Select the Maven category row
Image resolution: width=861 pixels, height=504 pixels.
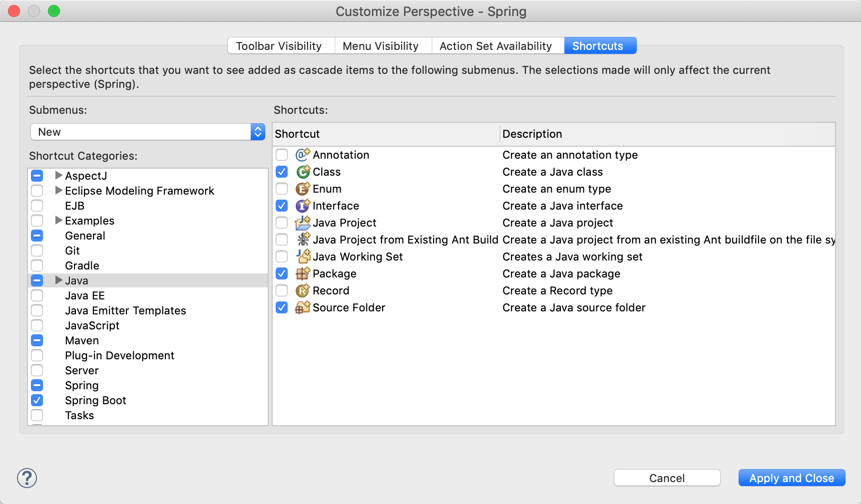[82, 340]
